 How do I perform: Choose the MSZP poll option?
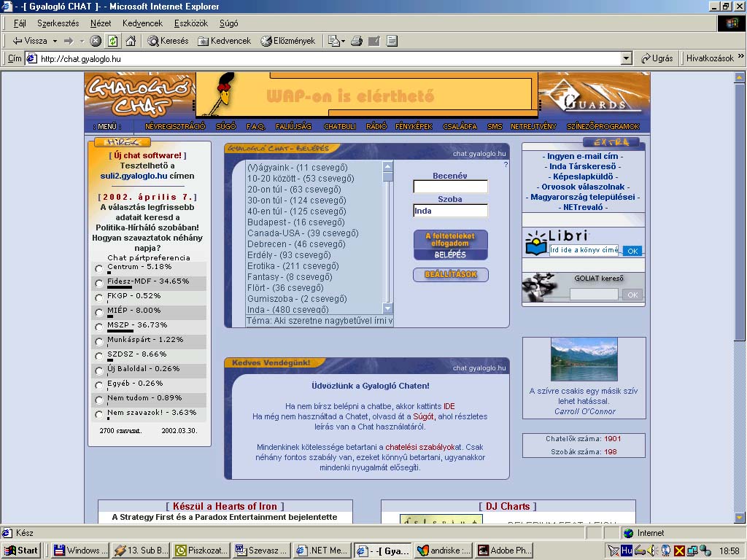[x=99, y=327]
